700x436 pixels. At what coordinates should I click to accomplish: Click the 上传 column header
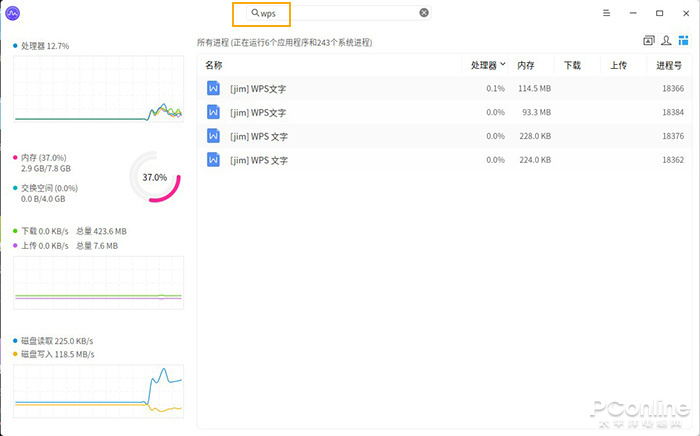click(619, 65)
